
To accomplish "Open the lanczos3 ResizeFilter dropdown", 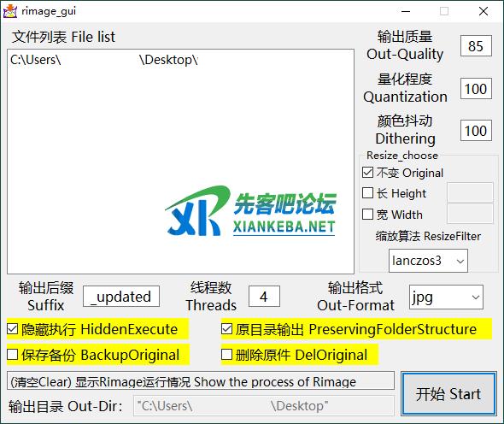I will point(428,261).
